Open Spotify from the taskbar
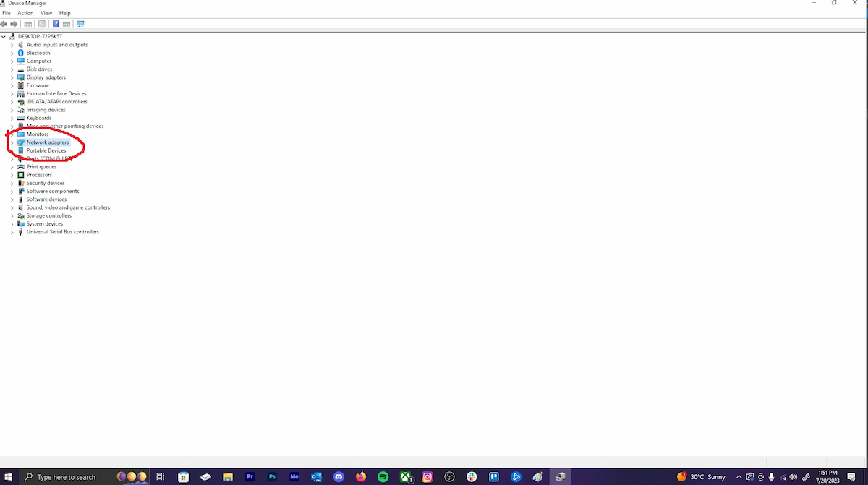 383,477
